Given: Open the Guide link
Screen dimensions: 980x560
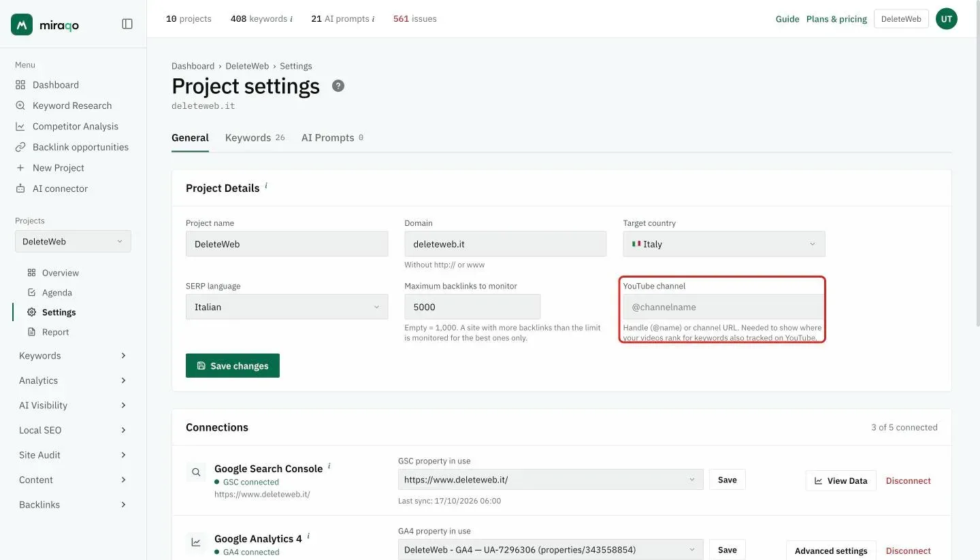Looking at the screenshot, I should tap(787, 19).
